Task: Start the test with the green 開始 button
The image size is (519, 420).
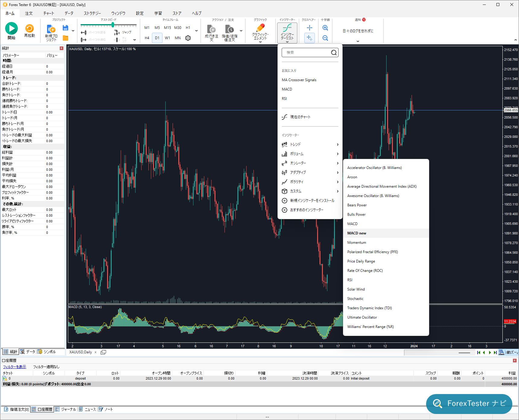Action: pos(11,29)
